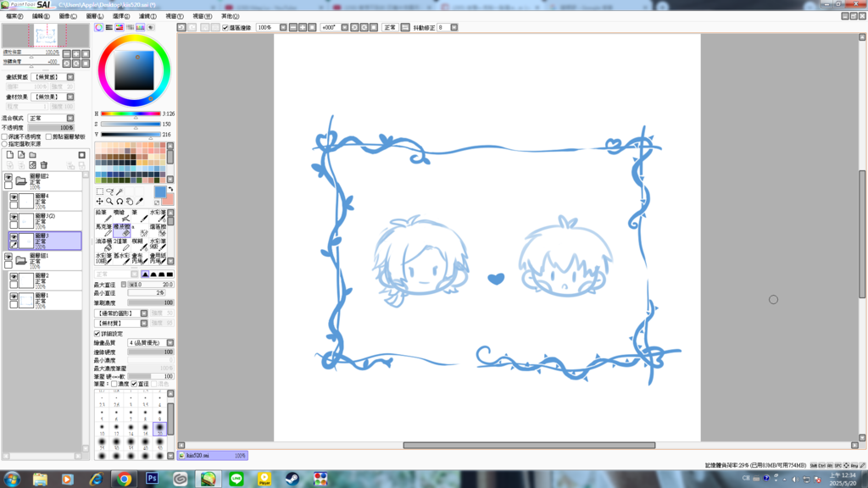Select the hand pan tool
The image size is (868, 488).
pyautogui.click(x=130, y=202)
